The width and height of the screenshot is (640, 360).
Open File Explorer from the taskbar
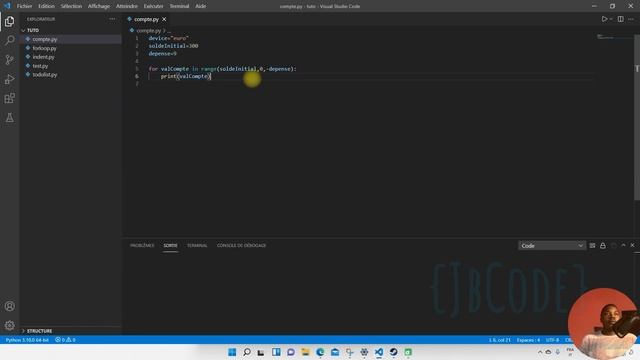(305, 352)
